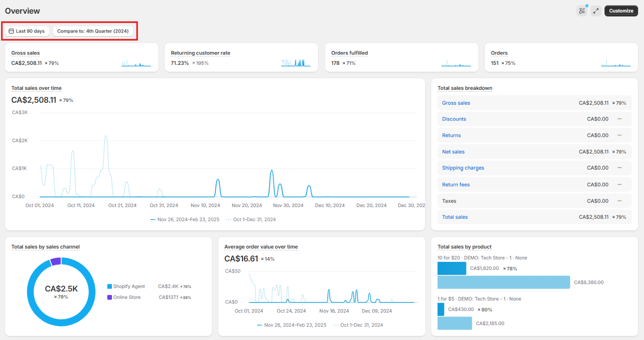
Task: Open the Gross sales breakdown link
Action: click(456, 103)
